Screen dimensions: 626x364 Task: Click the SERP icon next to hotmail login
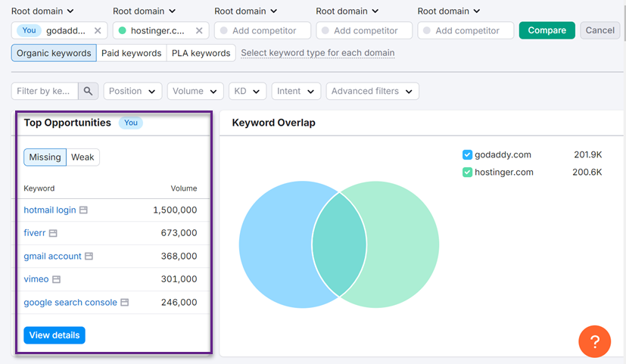pos(84,210)
